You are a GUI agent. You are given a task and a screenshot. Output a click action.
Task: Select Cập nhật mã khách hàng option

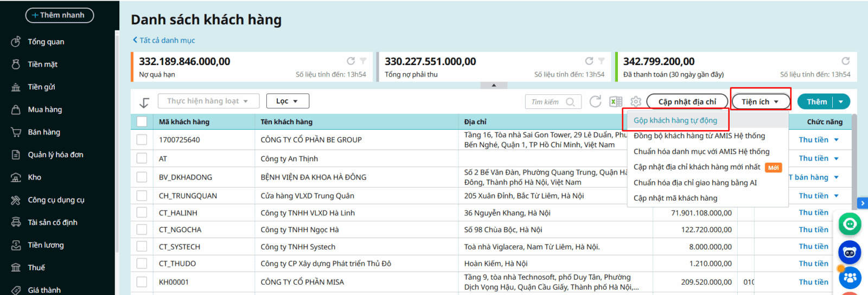click(675, 198)
